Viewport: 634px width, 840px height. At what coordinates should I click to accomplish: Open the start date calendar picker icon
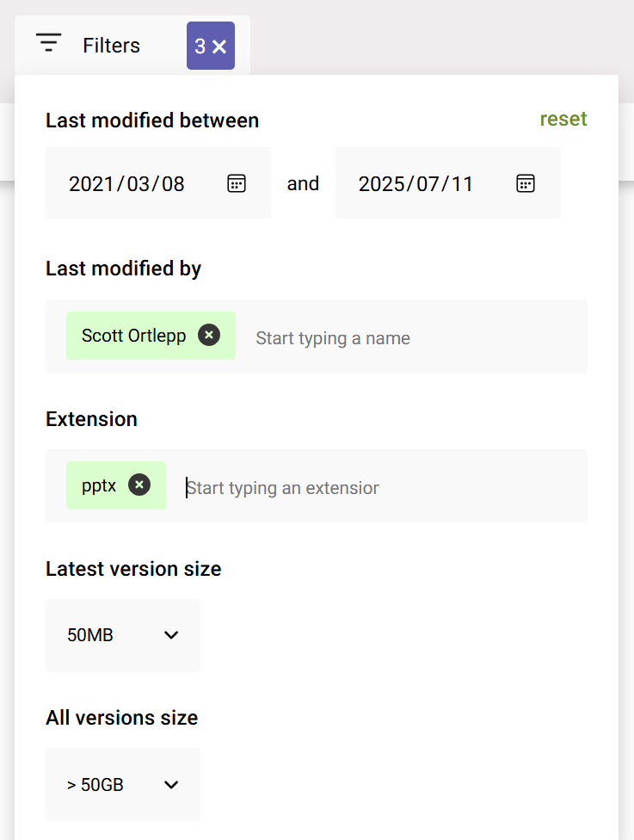(x=236, y=182)
